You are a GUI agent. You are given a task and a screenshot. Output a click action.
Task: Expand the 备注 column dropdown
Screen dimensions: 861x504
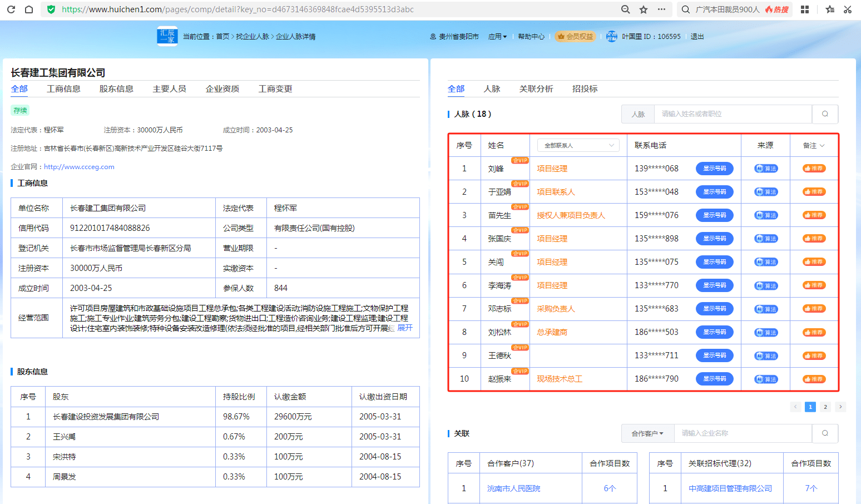[x=814, y=145]
